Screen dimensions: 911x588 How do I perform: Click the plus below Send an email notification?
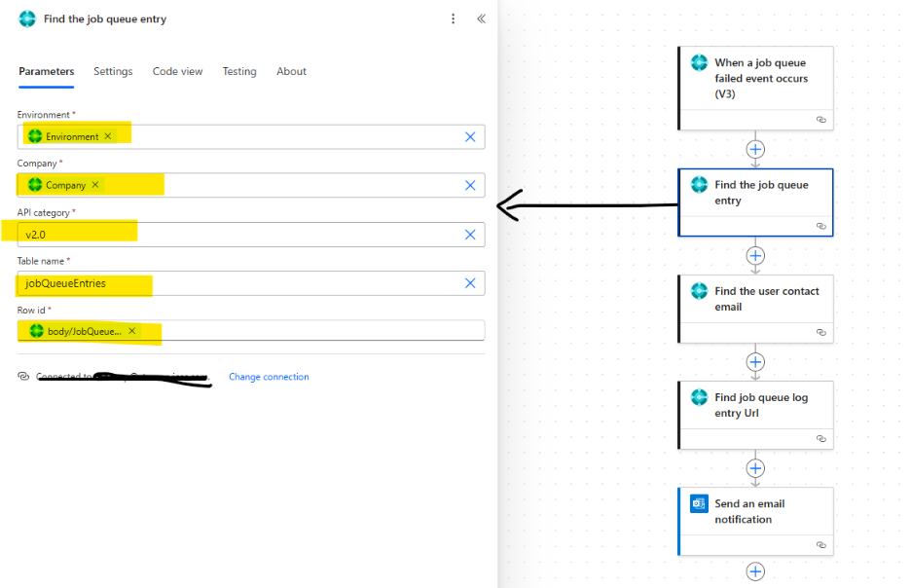755,571
